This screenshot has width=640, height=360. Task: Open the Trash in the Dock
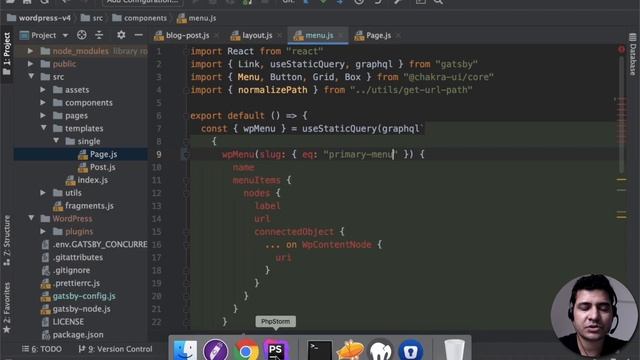454,350
